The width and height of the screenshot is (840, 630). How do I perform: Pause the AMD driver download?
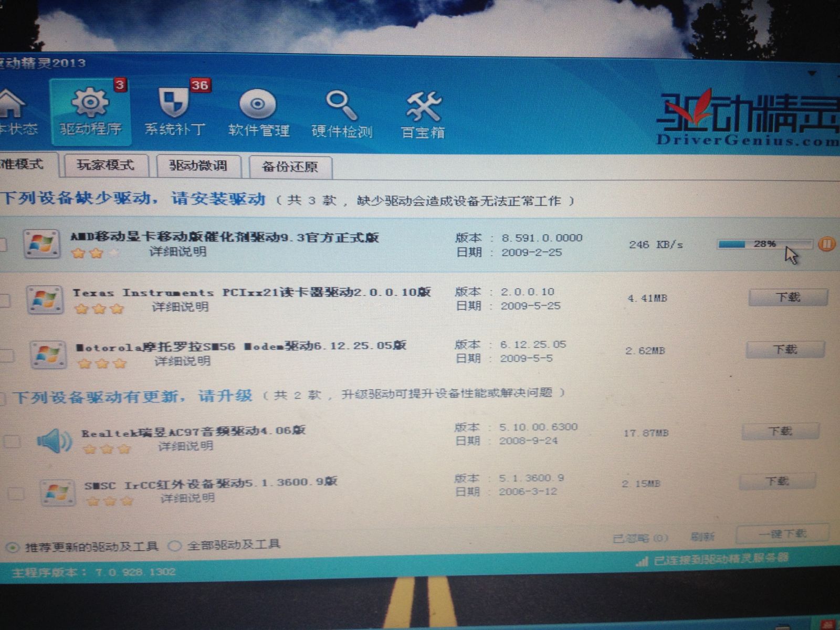coord(826,244)
